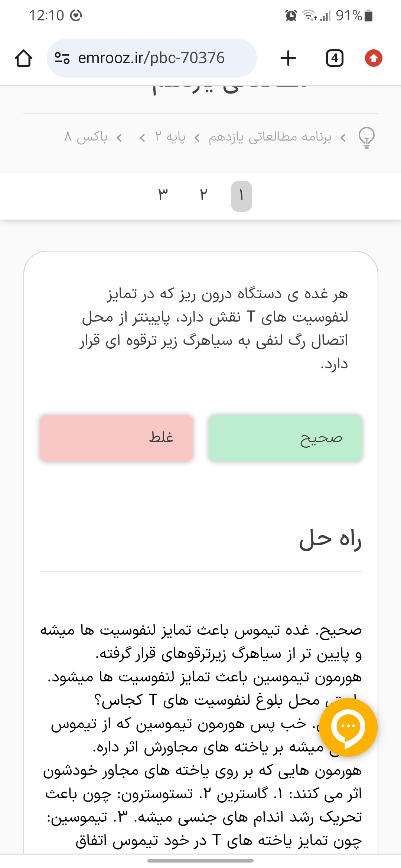This screenshot has height=868, width=401.
Task: Click the lightbulb icon in breadcrumb
Action: pyautogui.click(x=366, y=138)
